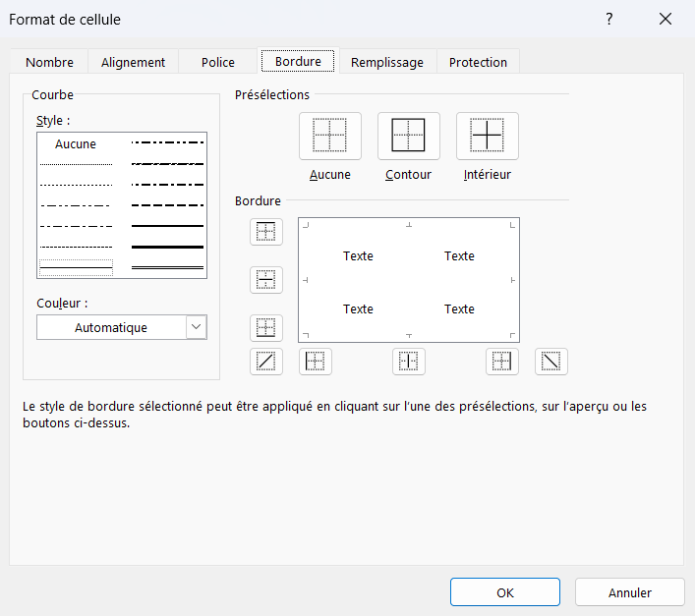Choose the thin solid line style
The image size is (695, 616).
(x=76, y=267)
